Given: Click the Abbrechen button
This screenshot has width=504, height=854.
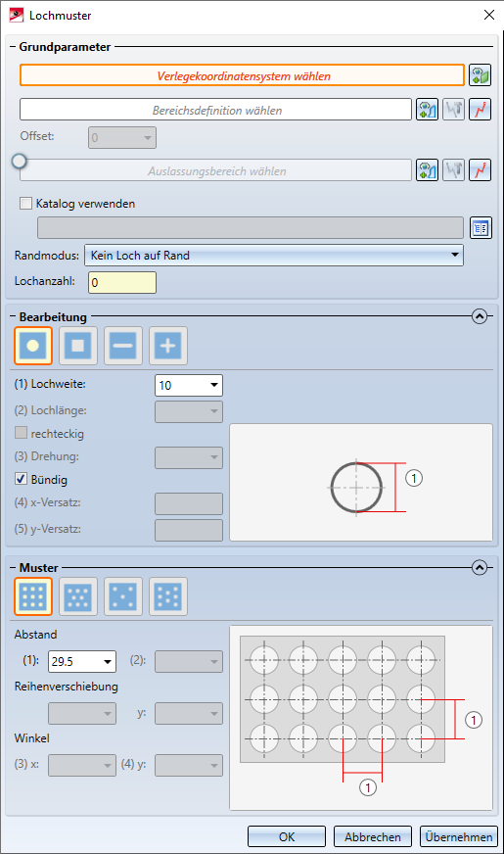Looking at the screenshot, I should (x=372, y=836).
